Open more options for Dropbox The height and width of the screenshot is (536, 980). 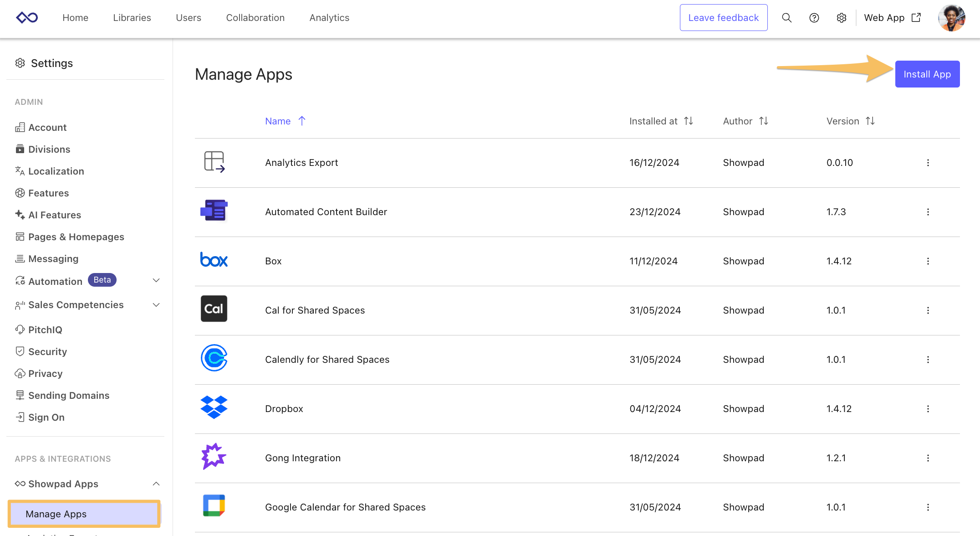(x=928, y=409)
